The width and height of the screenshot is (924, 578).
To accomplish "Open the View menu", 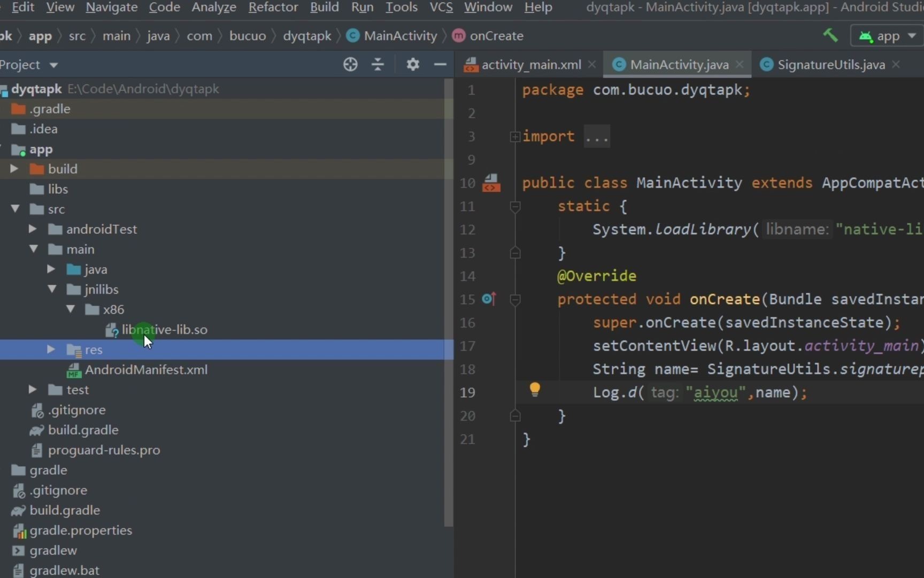I will [60, 7].
